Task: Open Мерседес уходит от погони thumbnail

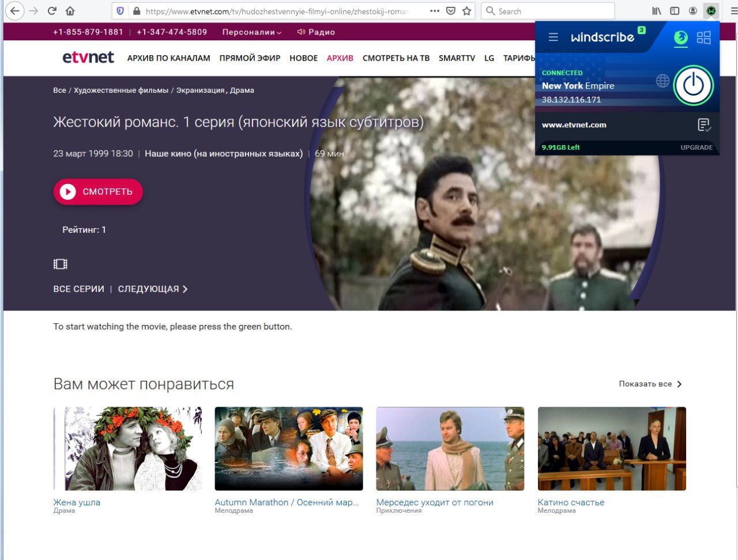Action: click(x=450, y=449)
